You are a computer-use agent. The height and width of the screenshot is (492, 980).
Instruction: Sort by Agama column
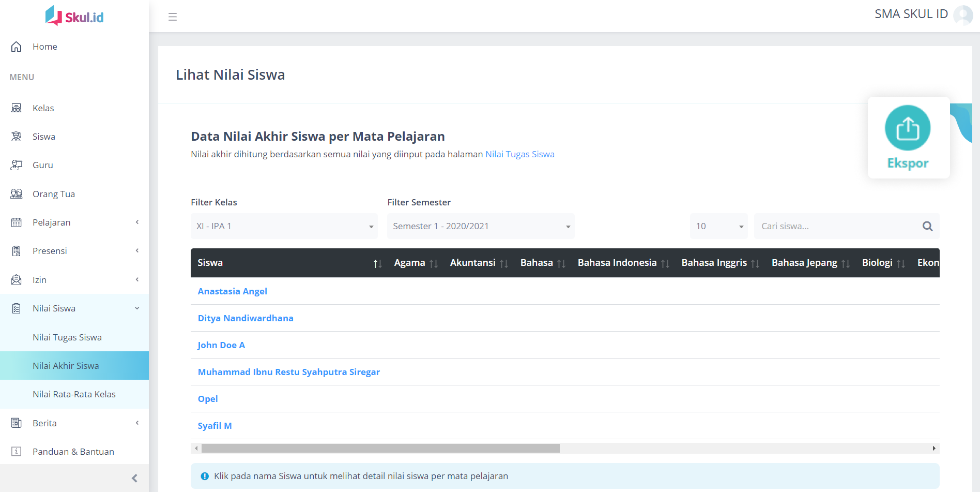433,263
